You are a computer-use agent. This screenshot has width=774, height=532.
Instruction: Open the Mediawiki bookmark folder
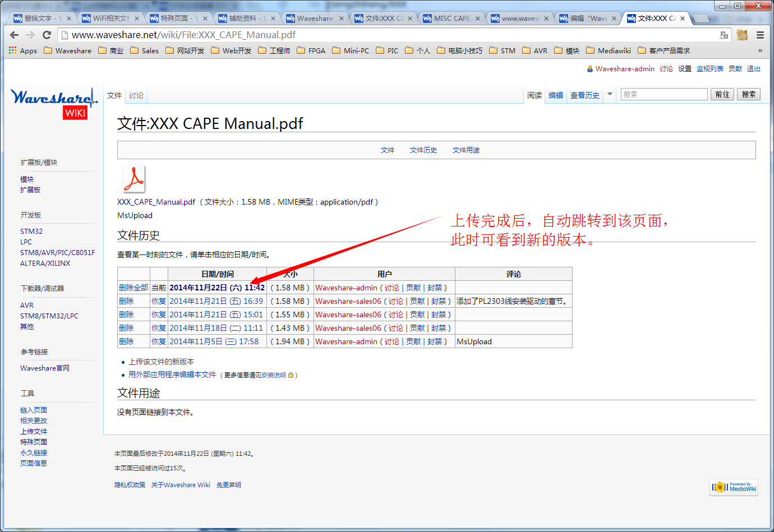click(609, 50)
